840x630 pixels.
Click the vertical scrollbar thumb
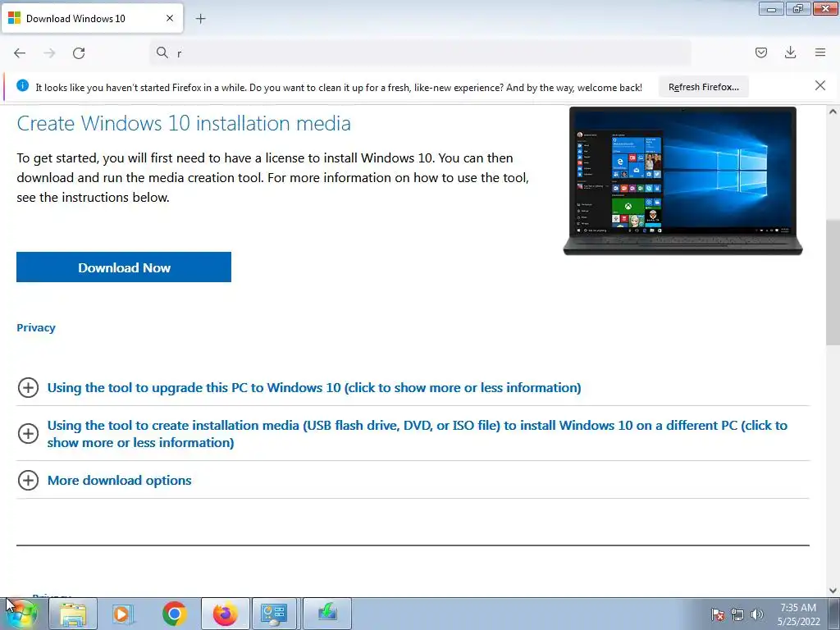pyautogui.click(x=833, y=282)
